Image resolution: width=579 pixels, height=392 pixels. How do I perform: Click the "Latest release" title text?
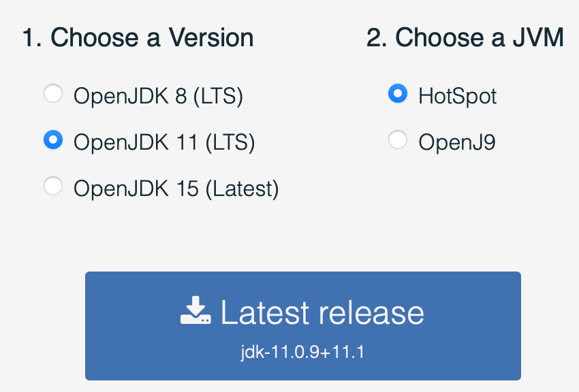pyautogui.click(x=322, y=312)
